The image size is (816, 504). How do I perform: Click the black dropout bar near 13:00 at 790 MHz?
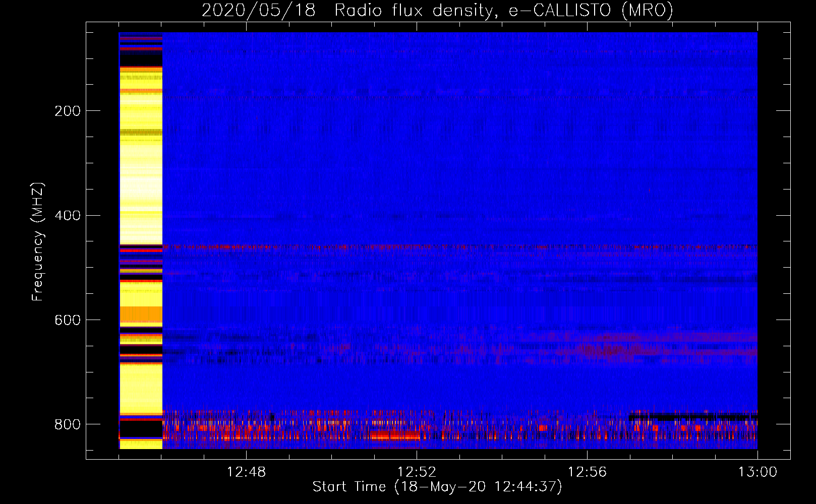(x=693, y=417)
